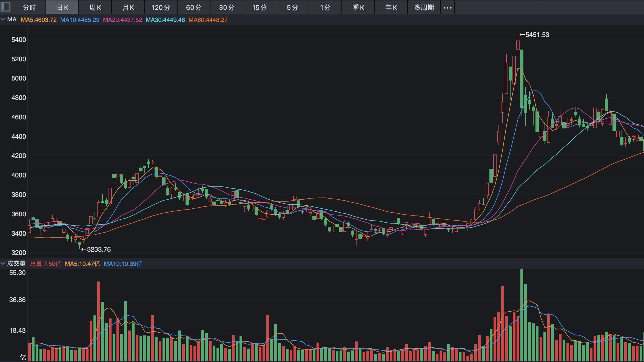Toggle the sidebar panel icon
Image resolution: width=644 pixels, height=362 pixels.
pos(6,7)
